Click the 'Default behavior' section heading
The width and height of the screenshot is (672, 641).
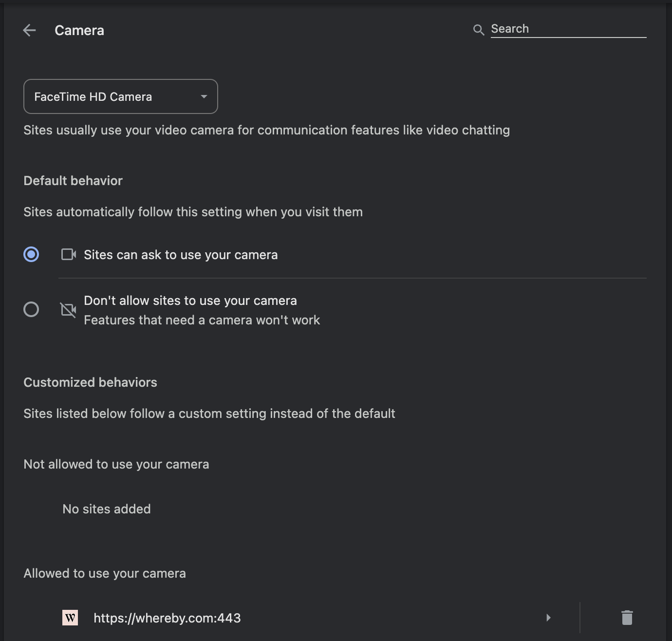[73, 181]
